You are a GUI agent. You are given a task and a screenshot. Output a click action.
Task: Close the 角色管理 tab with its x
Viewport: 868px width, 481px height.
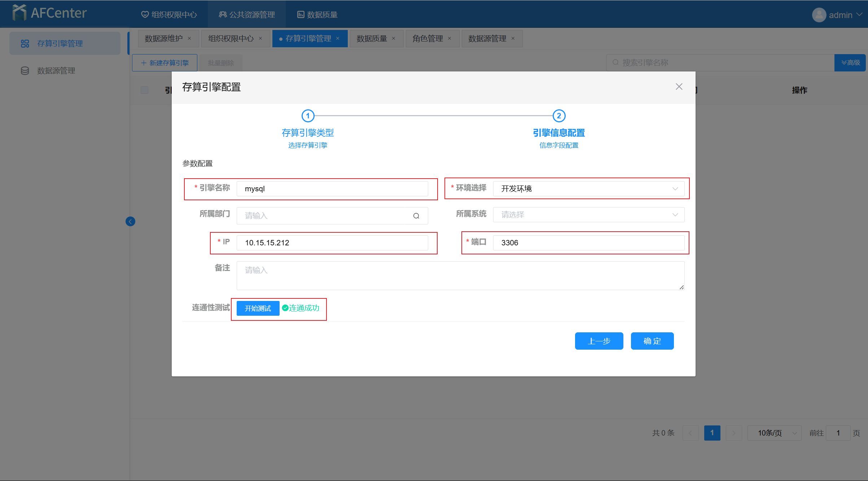[450, 39]
